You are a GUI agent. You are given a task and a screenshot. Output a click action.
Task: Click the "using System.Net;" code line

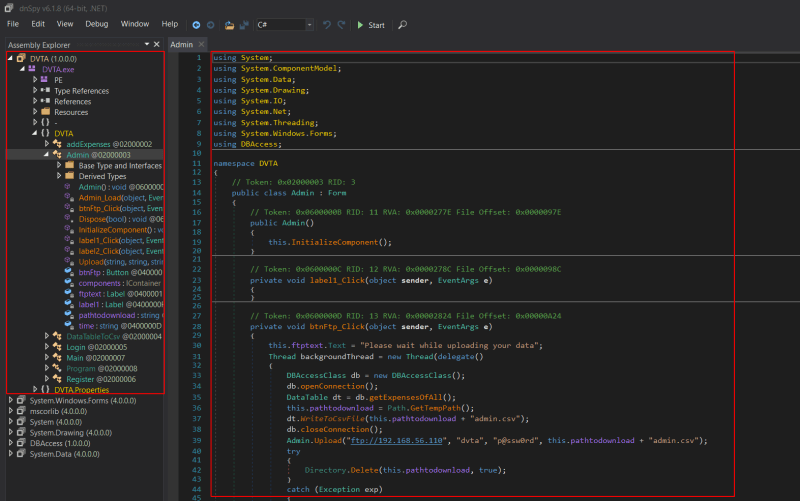pos(252,112)
